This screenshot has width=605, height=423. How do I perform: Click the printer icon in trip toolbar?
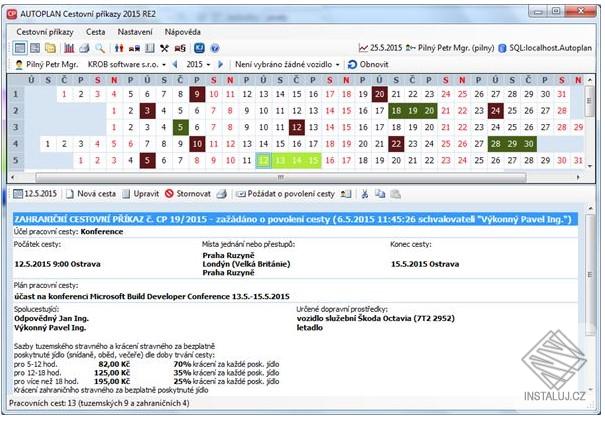click(x=221, y=194)
